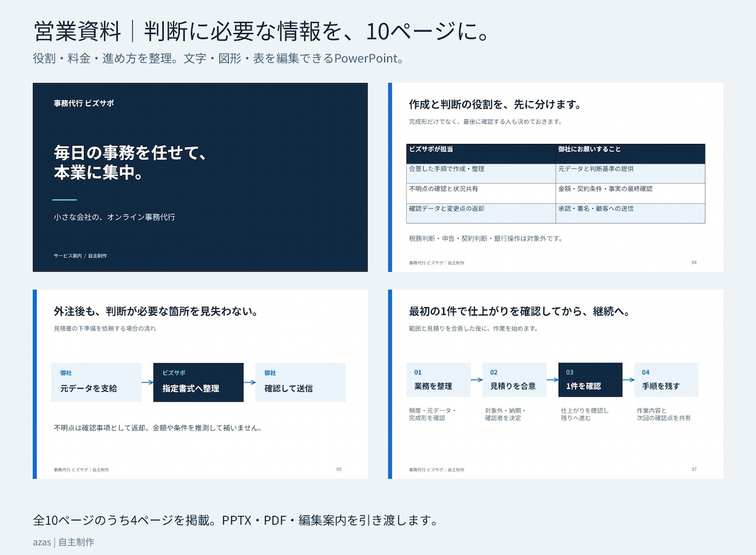Click page number 05

click(339, 469)
